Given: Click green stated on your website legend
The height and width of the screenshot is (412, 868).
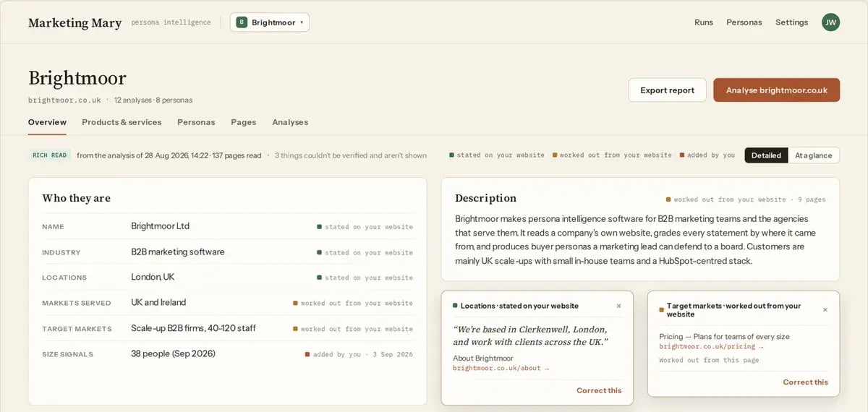Looking at the screenshot, I should coord(497,155).
